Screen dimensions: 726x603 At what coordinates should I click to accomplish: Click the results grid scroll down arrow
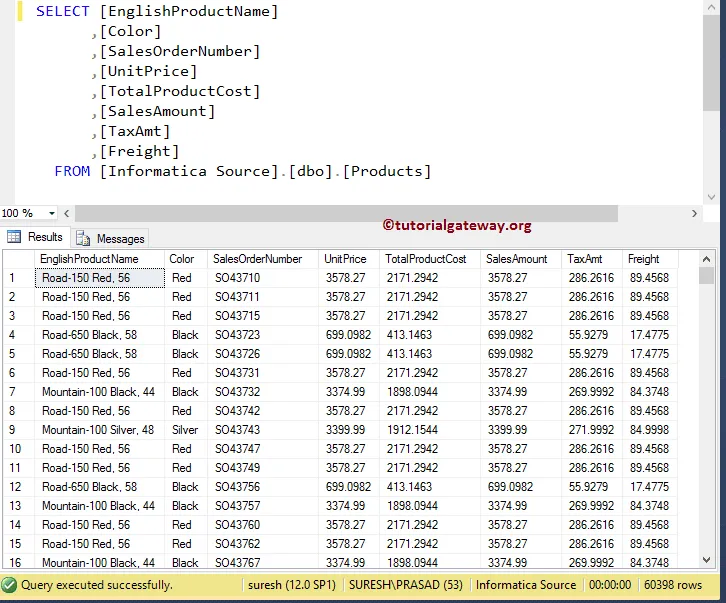click(x=706, y=560)
